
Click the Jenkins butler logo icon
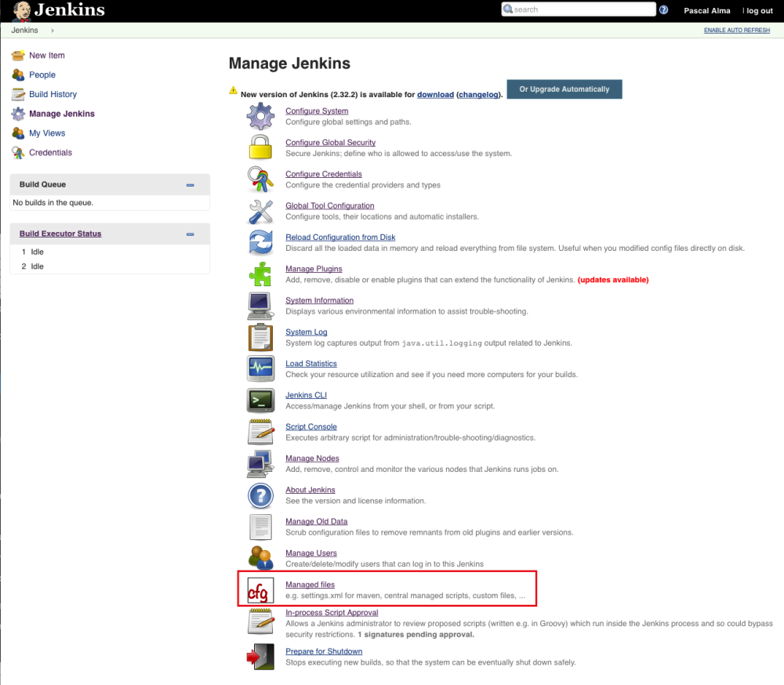tap(21, 11)
